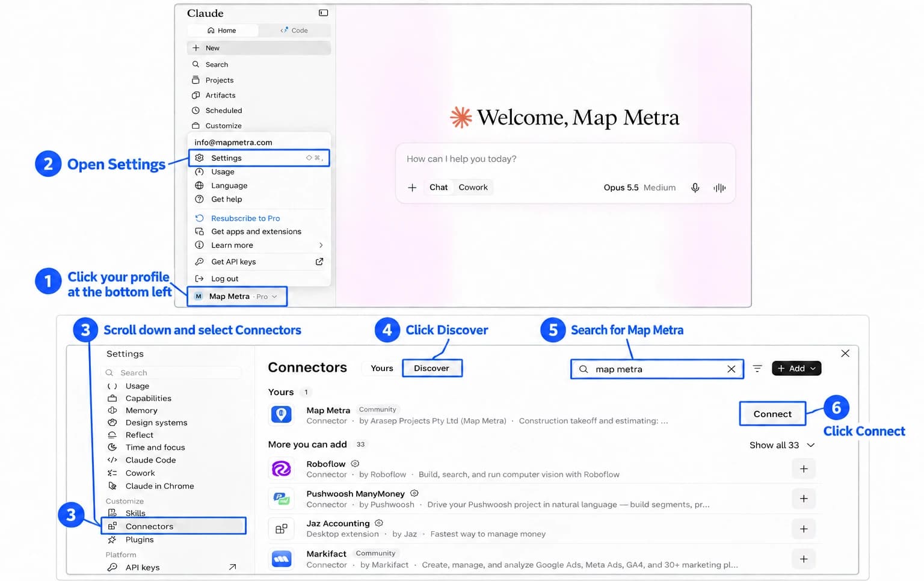Add the Pushwoosh ManyMoney connector
The width and height of the screenshot is (924, 581).
804,499
